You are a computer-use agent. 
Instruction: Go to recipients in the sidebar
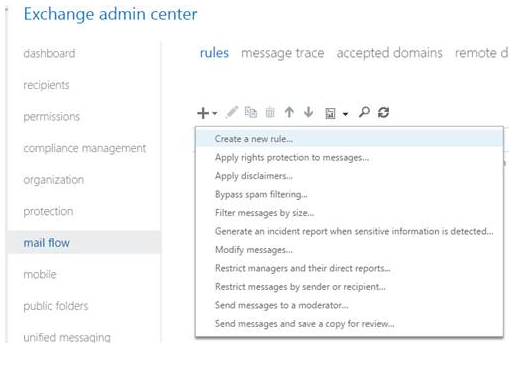click(46, 85)
